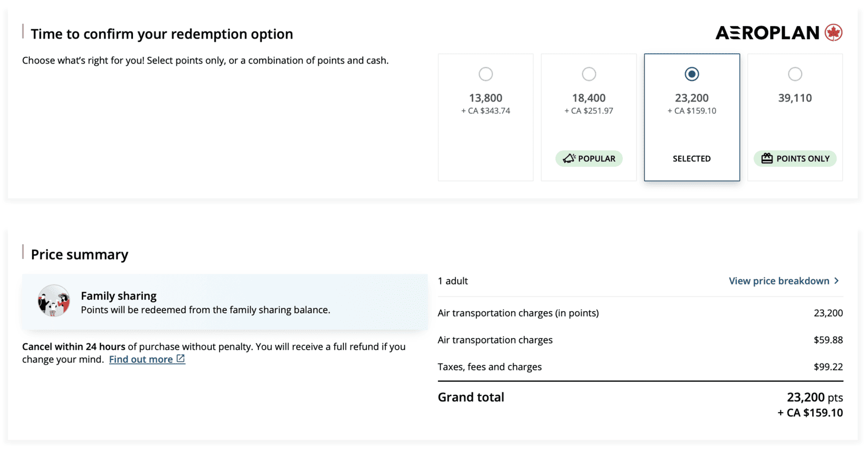The height and width of the screenshot is (449, 868).
Task: Click the Family sharing avatar image
Action: coord(54,301)
